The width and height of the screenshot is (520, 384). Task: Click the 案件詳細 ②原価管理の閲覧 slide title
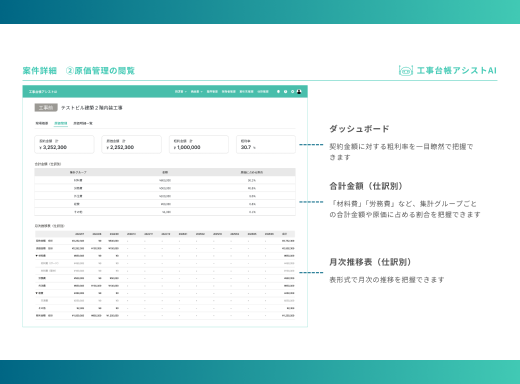point(79,71)
